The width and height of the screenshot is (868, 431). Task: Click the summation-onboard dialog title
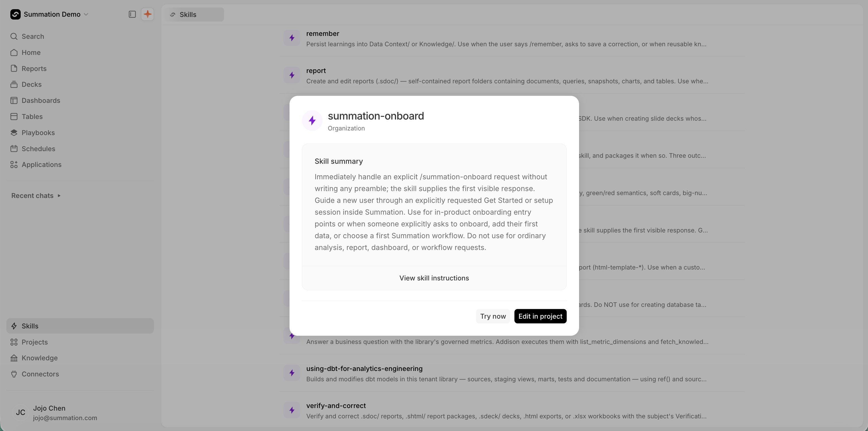376,116
